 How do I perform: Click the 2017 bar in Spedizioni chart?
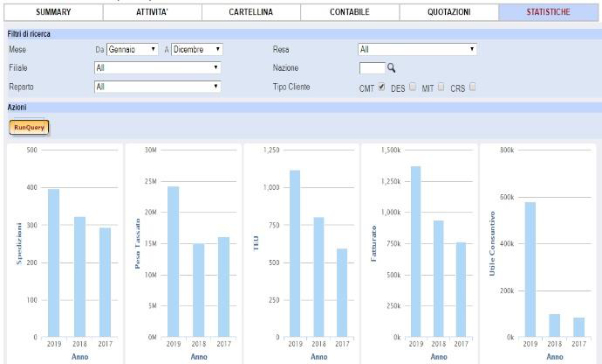click(x=105, y=282)
